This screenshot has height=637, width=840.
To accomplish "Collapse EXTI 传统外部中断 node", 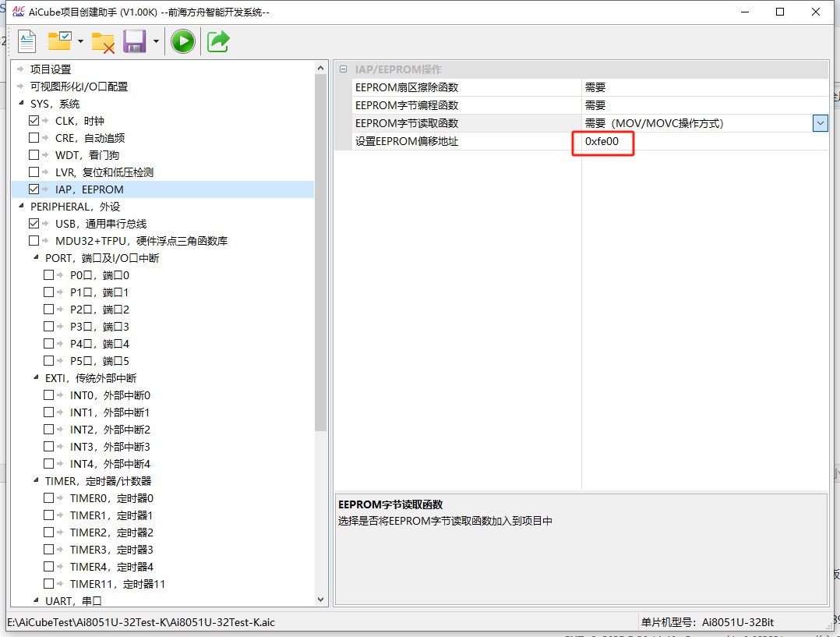I will pos(36,377).
